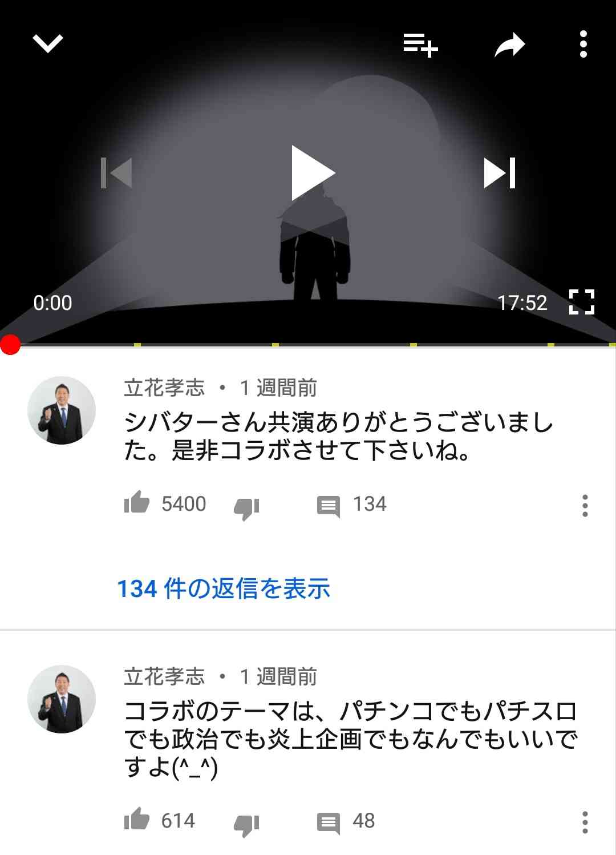The width and height of the screenshot is (616, 855).
Task: Open the video's three-dot options menu
Action: [583, 45]
